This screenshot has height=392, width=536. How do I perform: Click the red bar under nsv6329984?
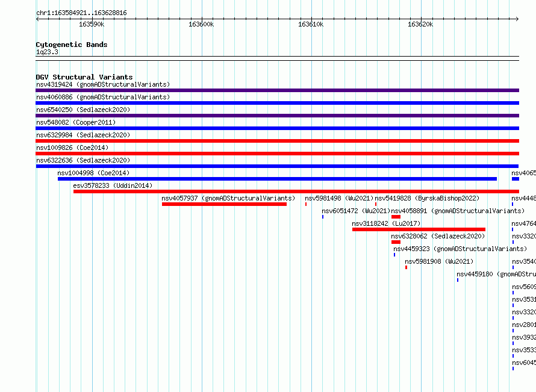pyautogui.click(x=277, y=141)
